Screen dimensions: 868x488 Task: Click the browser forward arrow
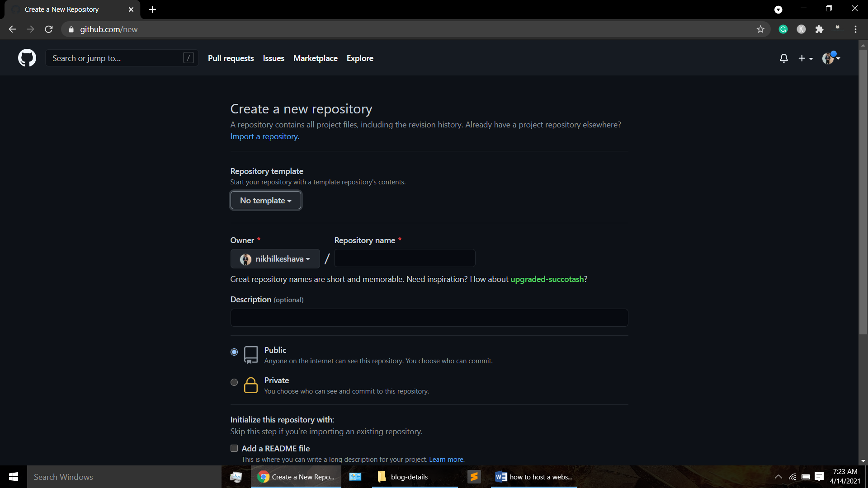point(30,29)
